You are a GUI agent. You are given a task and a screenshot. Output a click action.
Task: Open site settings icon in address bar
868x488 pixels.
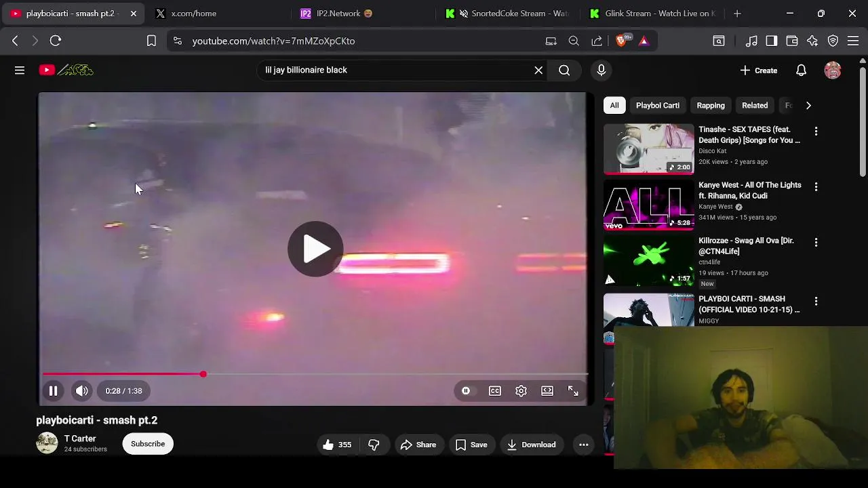(x=178, y=41)
